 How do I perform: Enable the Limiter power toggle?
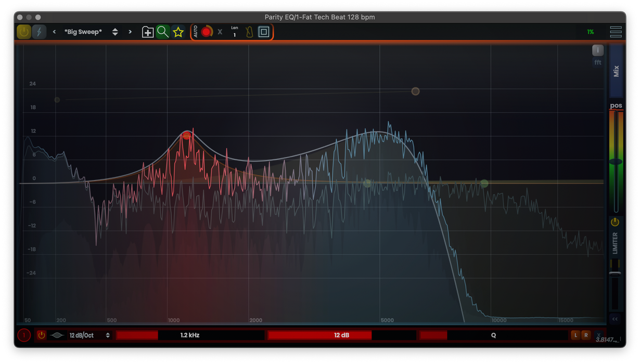coord(615,222)
